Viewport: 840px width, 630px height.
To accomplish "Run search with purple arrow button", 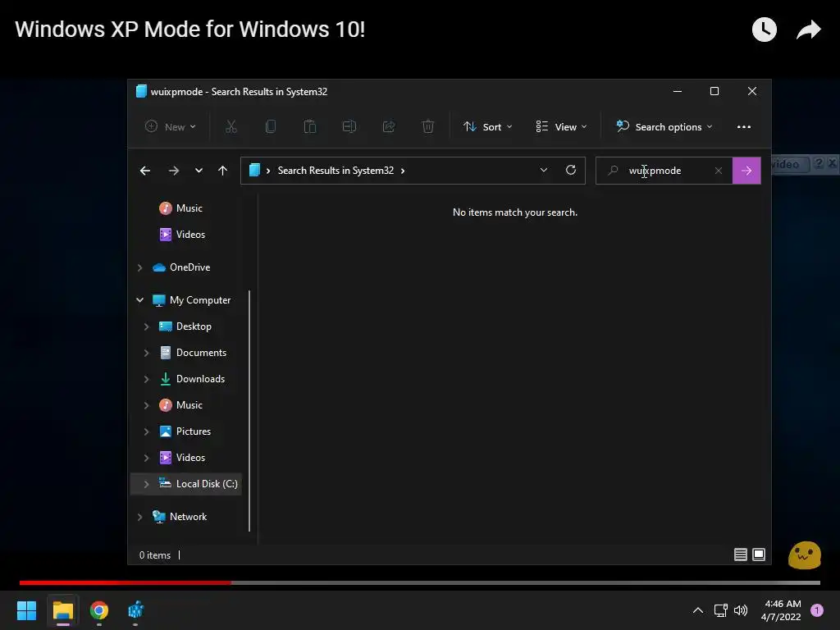I will coord(746,171).
